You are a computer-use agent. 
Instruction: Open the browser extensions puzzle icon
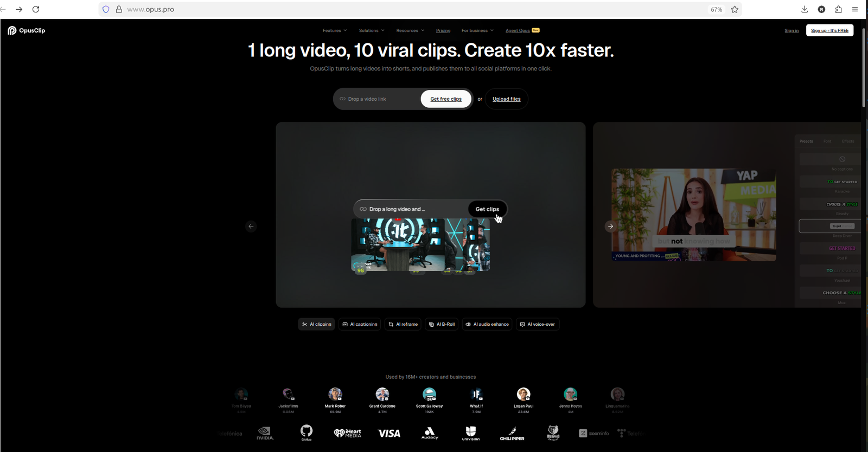tap(838, 9)
